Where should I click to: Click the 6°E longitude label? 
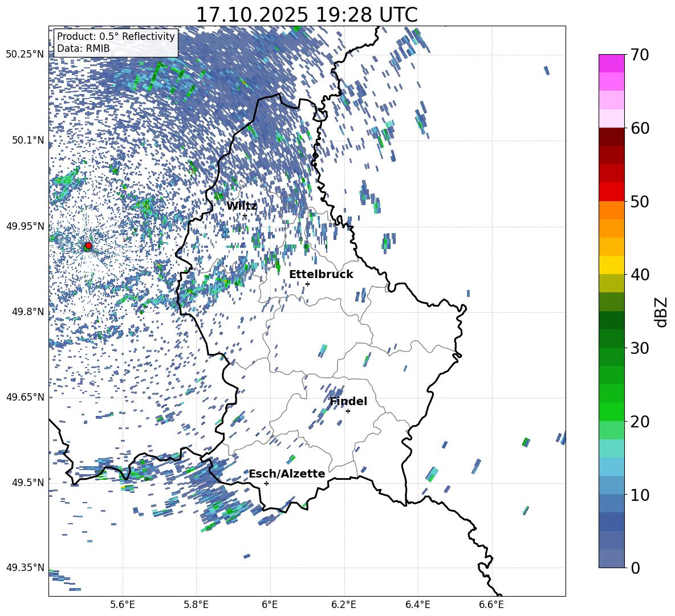click(270, 605)
